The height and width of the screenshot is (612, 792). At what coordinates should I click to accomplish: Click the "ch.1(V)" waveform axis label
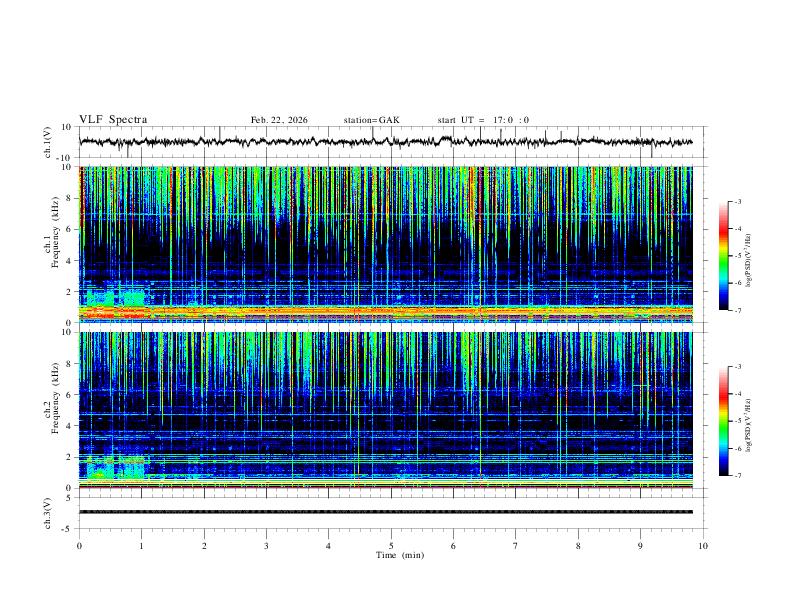click(48, 142)
